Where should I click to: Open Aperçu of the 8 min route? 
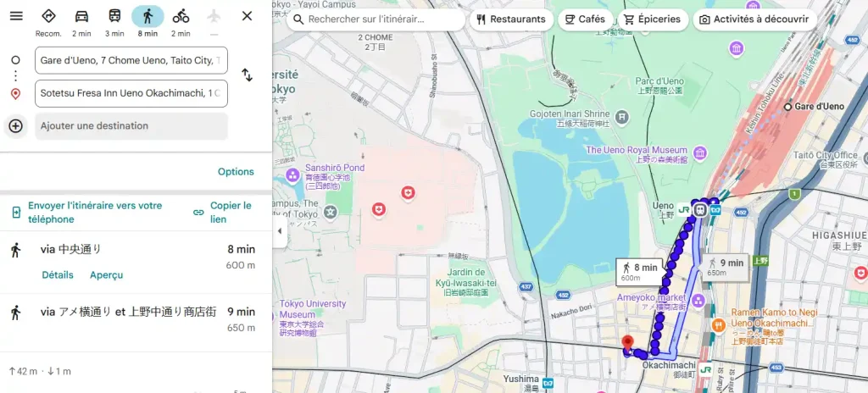click(106, 275)
